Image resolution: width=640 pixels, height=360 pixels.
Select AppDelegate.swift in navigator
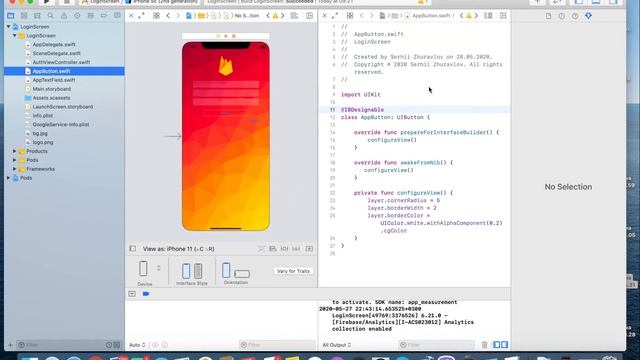click(x=54, y=44)
